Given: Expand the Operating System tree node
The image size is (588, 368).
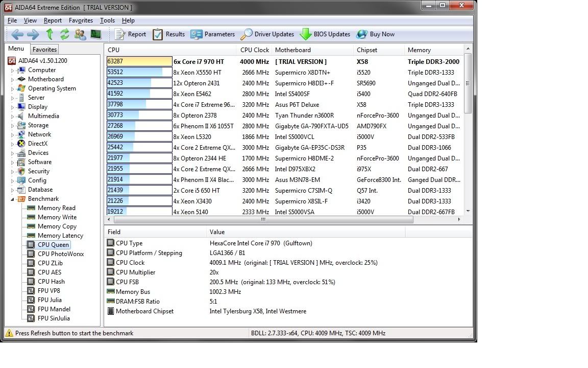Looking at the screenshot, I should 12,88.
